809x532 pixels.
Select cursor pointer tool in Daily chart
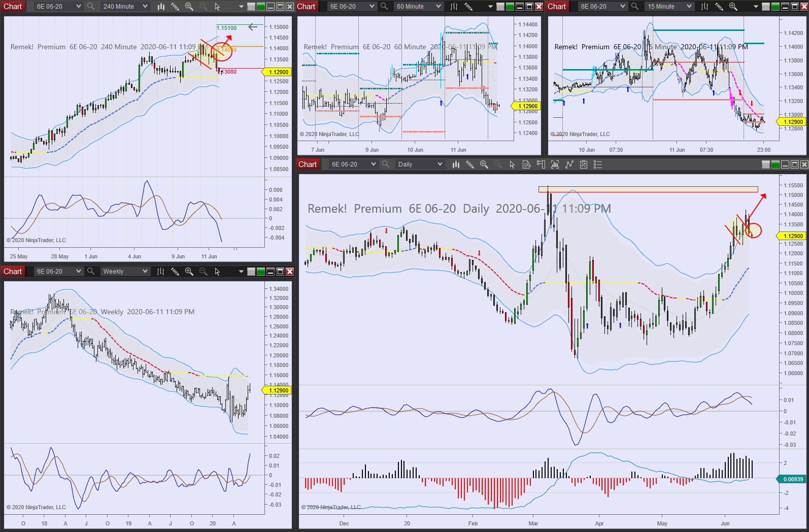(x=513, y=164)
